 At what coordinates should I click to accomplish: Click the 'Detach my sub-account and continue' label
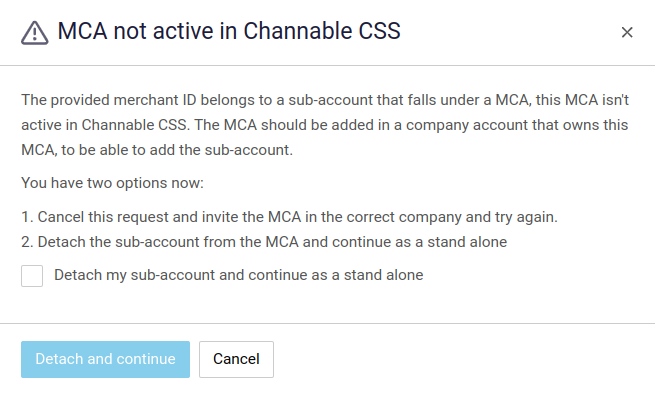click(x=239, y=275)
